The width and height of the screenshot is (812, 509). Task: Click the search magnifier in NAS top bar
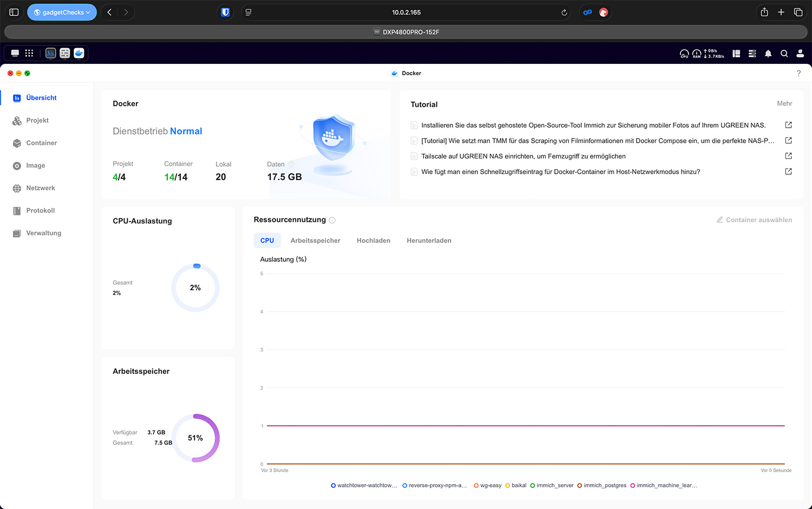784,54
